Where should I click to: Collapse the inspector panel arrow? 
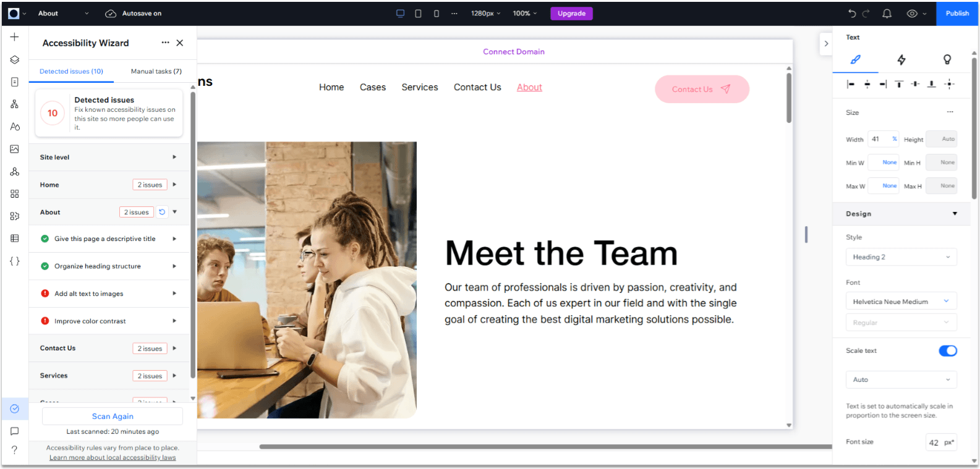point(826,44)
